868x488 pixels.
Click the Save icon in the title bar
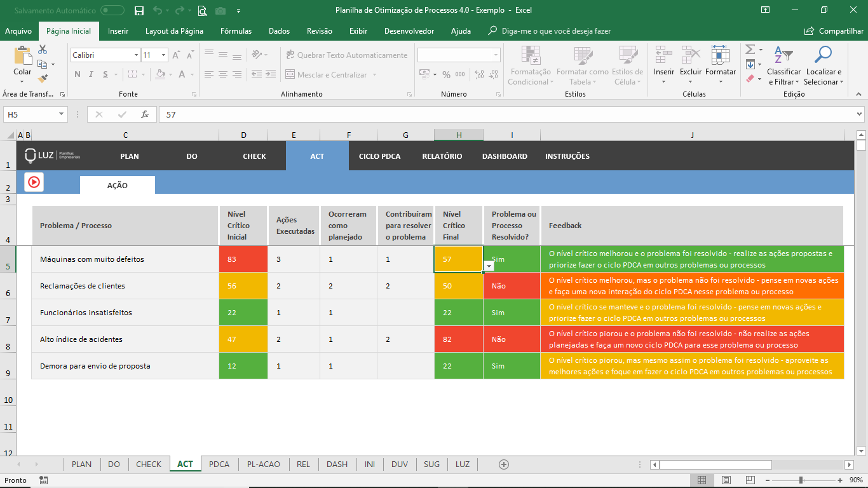coord(139,10)
